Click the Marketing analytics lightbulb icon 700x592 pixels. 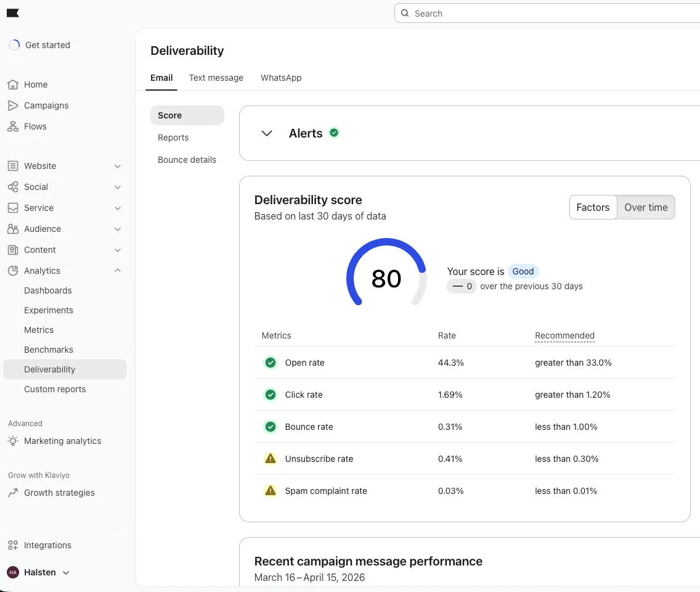tap(13, 441)
